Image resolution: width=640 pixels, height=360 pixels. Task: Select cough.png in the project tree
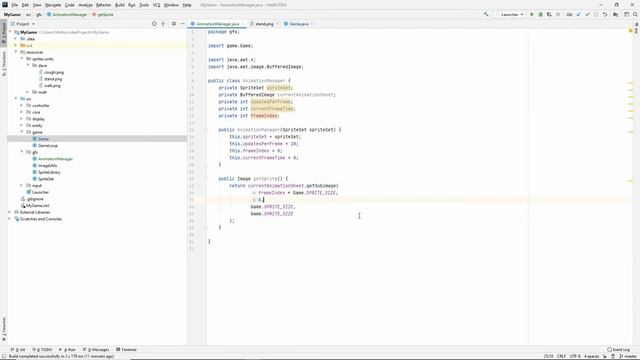pos(53,72)
